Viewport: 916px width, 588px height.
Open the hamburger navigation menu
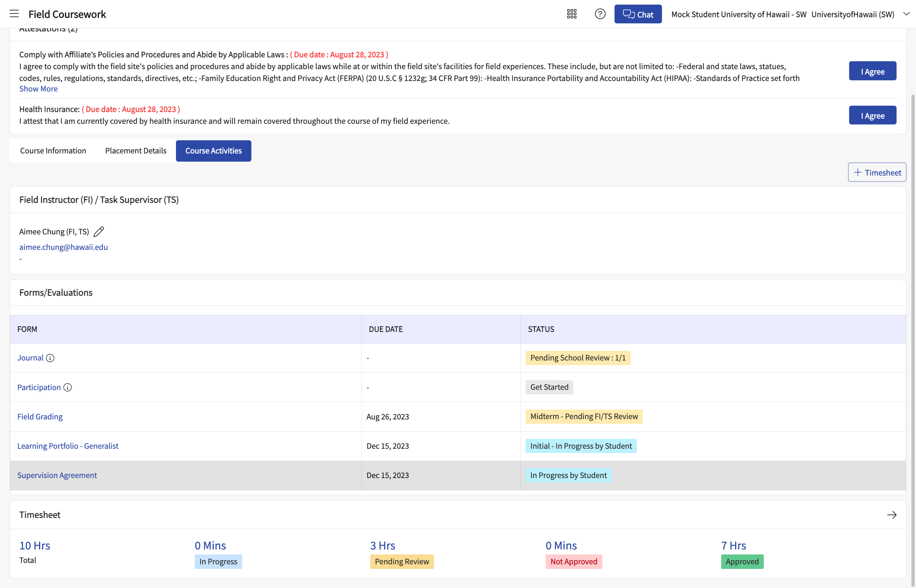coord(14,14)
